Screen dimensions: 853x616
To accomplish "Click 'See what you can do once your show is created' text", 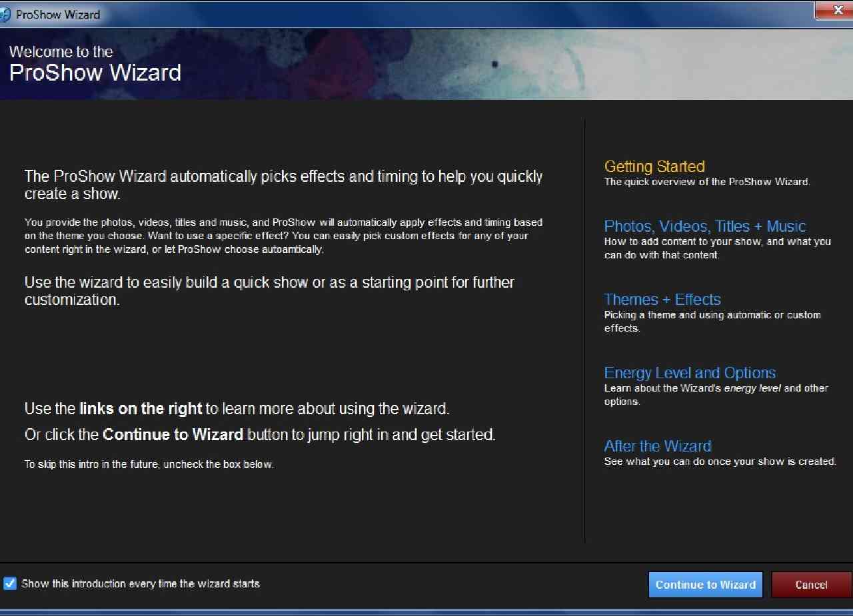I will pos(720,462).
